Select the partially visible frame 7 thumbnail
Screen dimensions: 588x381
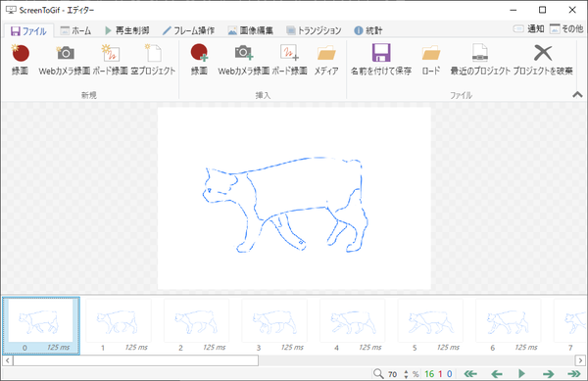(x=570, y=325)
